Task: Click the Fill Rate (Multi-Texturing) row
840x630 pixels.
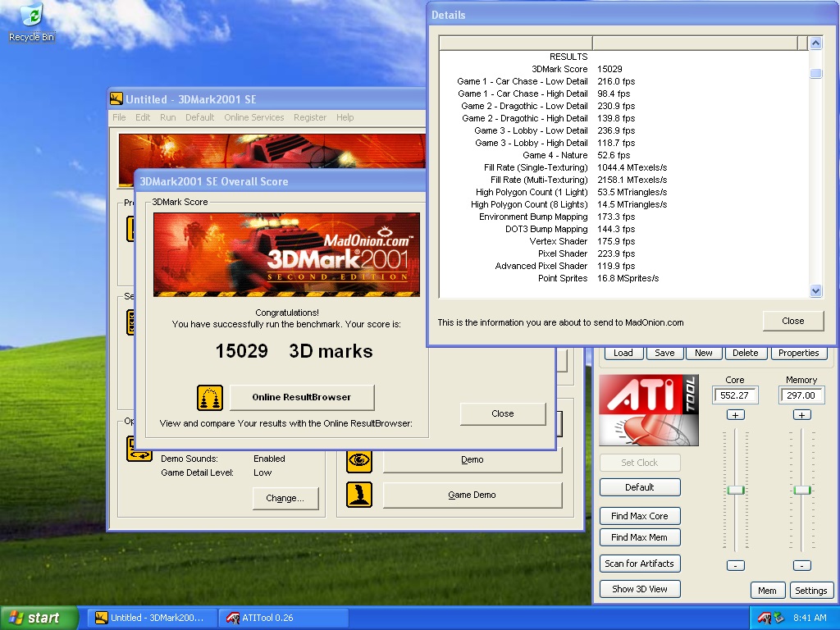Action: click(623, 180)
